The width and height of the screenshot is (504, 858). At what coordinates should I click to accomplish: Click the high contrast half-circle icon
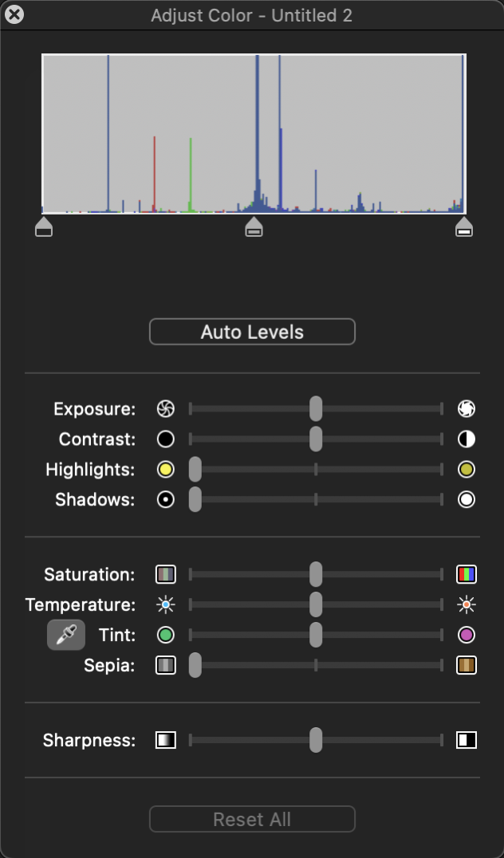coord(467,439)
